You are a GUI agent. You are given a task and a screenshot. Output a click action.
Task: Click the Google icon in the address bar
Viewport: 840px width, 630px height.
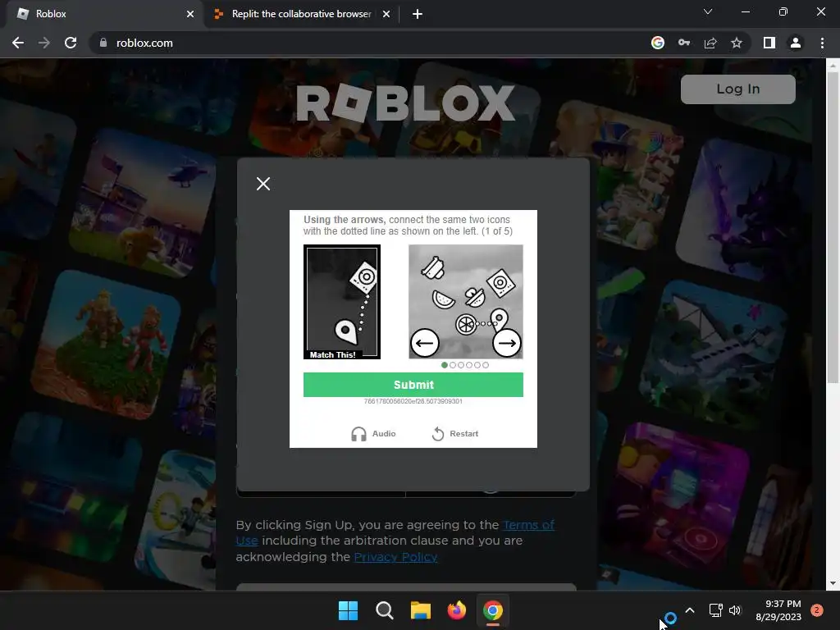[x=658, y=43]
